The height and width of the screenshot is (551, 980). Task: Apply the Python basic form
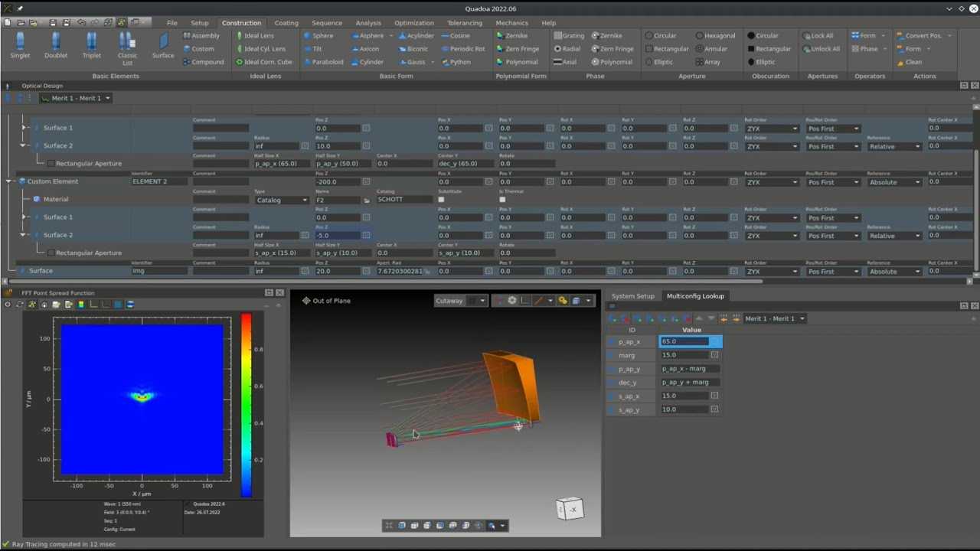pyautogui.click(x=456, y=62)
